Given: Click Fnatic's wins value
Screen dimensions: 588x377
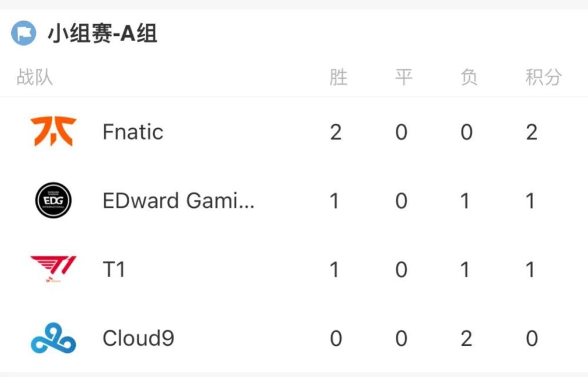Looking at the screenshot, I should 336,132.
